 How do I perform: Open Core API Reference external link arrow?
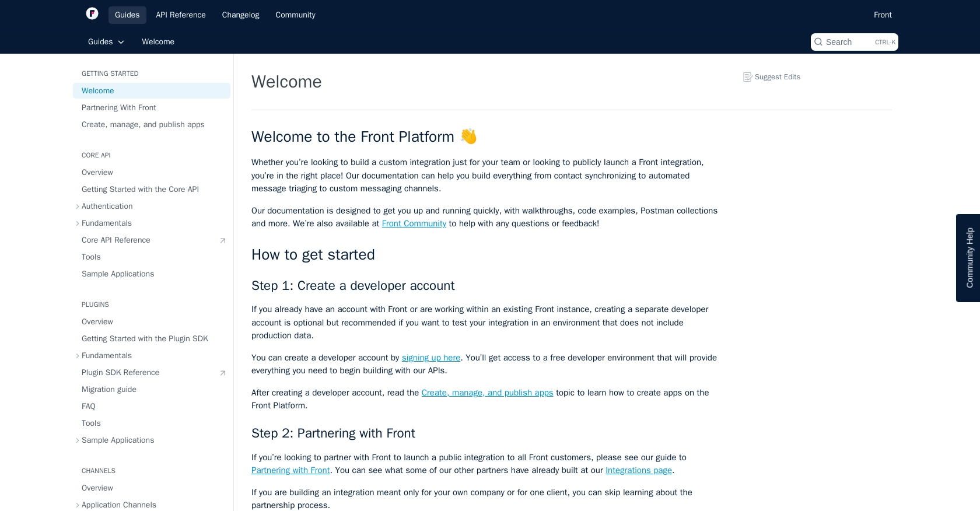pos(222,240)
